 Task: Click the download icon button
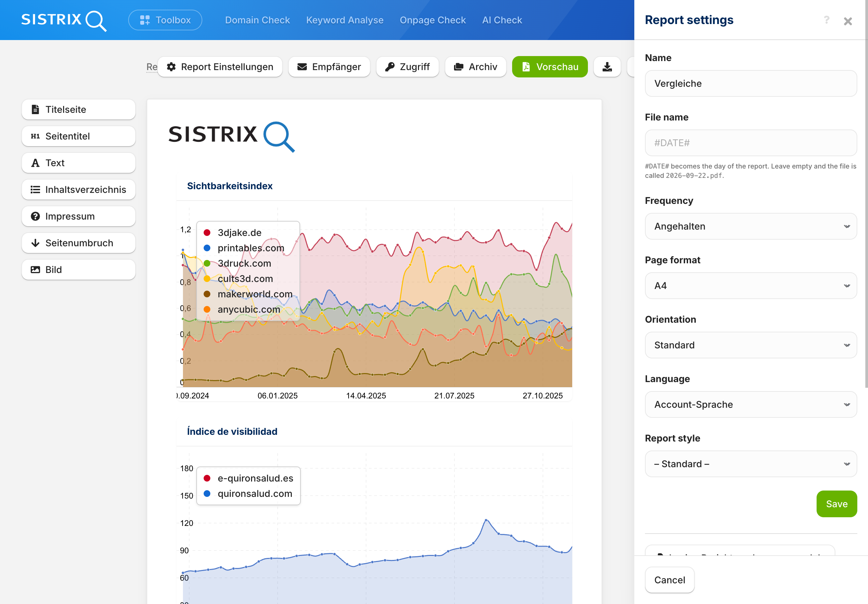pos(607,67)
